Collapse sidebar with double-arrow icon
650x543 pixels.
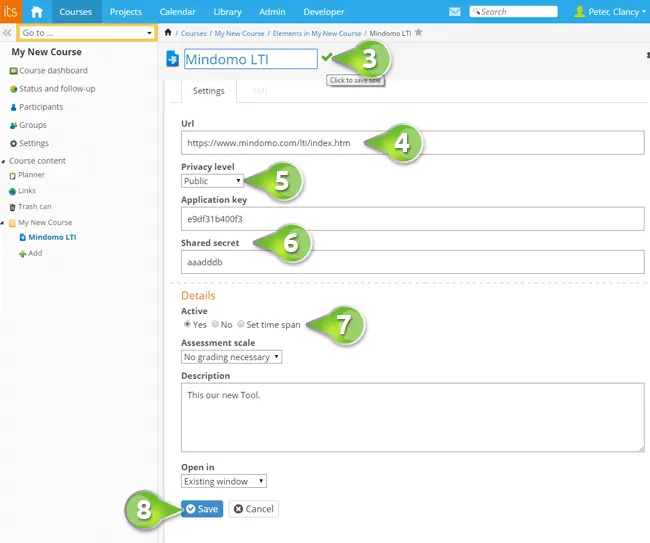click(7, 33)
